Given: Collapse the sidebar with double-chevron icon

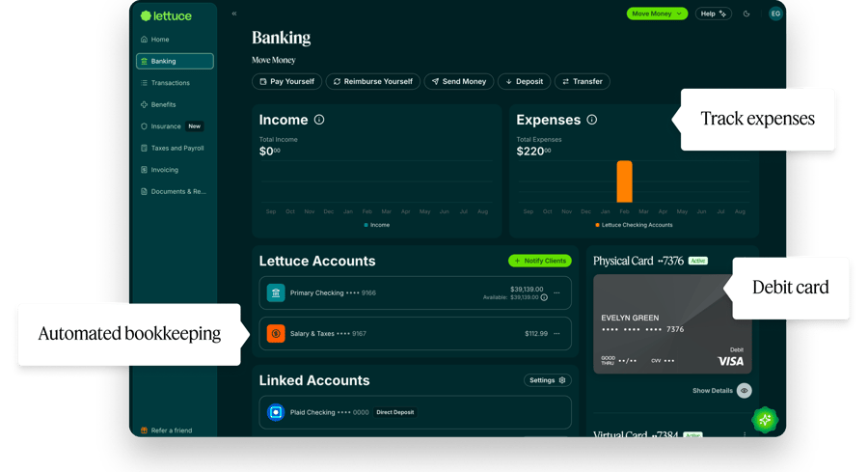Looking at the screenshot, I should click(x=234, y=14).
